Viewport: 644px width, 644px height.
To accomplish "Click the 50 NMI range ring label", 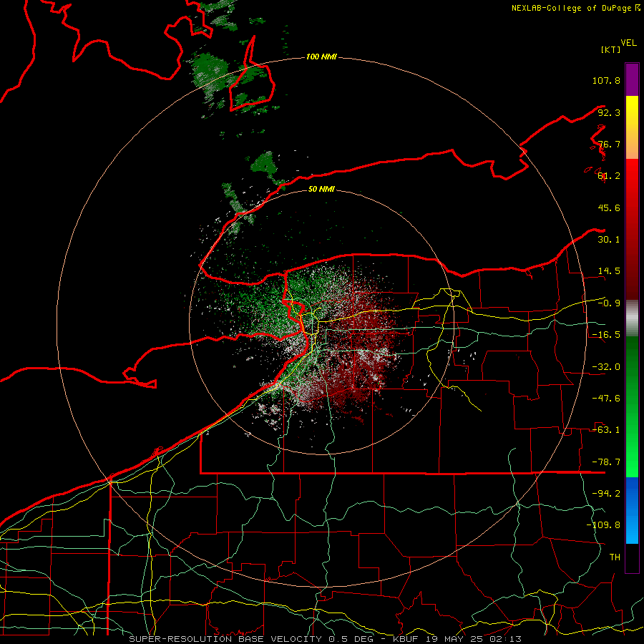I will point(321,189).
